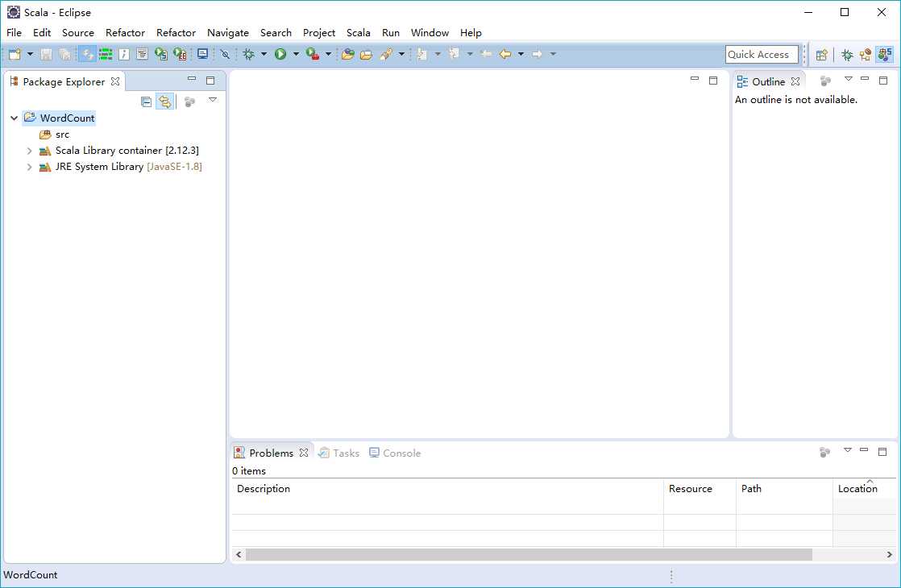The width and height of the screenshot is (901, 588).
Task: Click the green Run button
Action: 280,54
